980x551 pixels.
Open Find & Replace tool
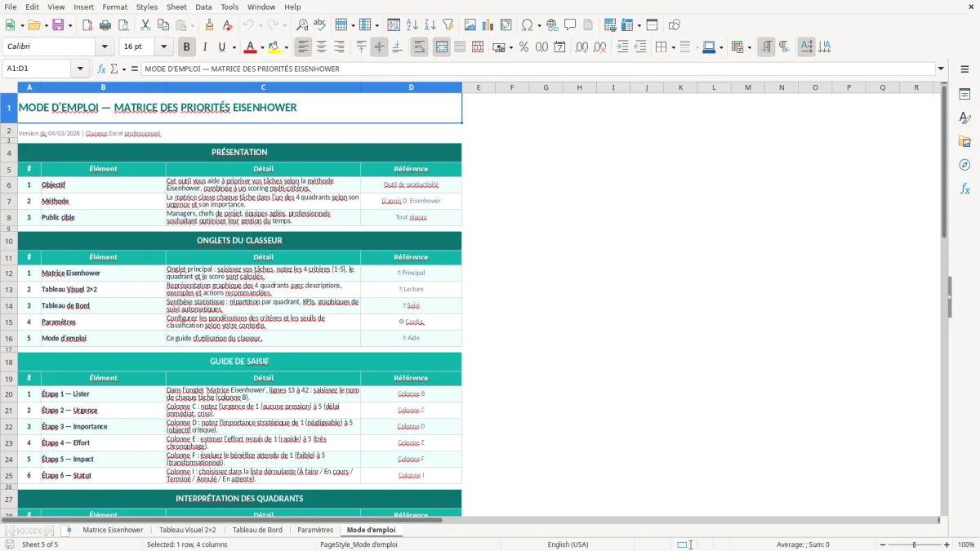pyautogui.click(x=302, y=25)
